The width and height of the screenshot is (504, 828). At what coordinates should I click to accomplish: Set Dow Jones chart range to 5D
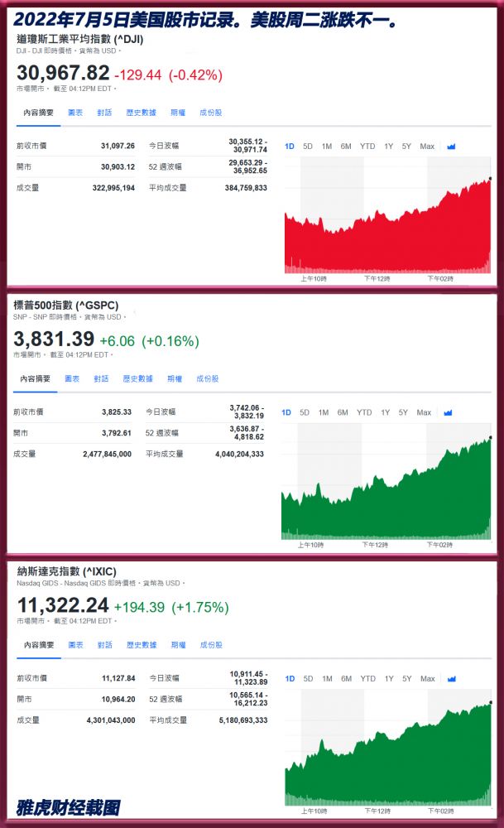[308, 147]
